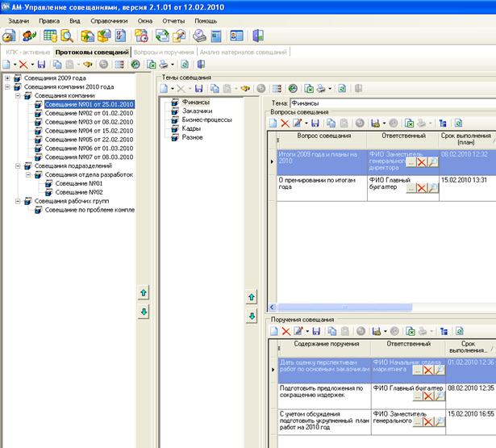Click the green down arrow beside the topics list
The image size is (496, 448).
[251, 316]
